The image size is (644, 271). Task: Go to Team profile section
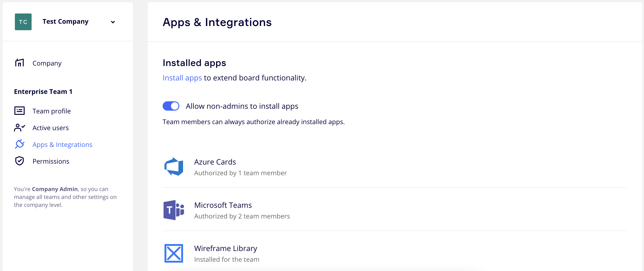52,111
